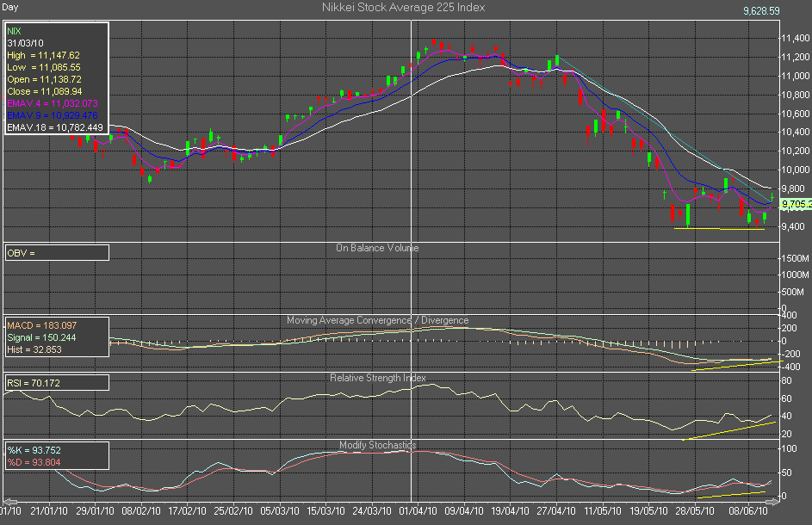812x525 pixels.
Task: Click the %K = 93.752 readout
Action: pos(34,450)
